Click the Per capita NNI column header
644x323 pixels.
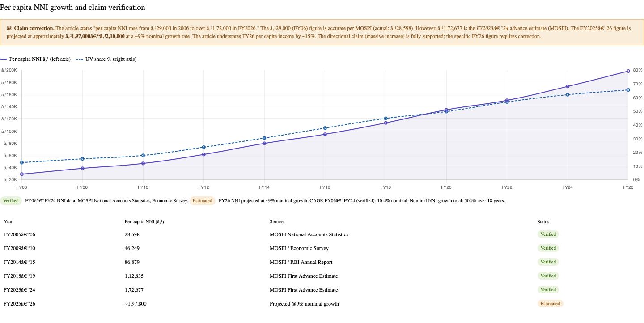[144, 222]
